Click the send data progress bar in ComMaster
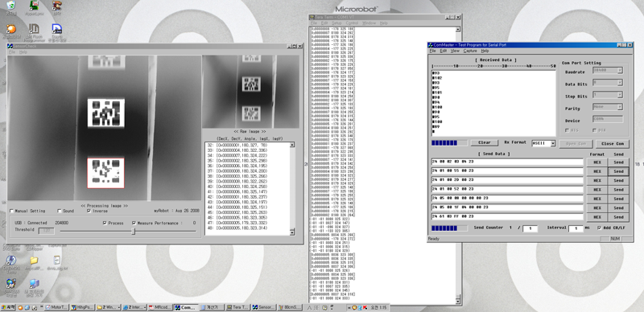The height and width of the screenshot is (312, 644). coord(449,228)
